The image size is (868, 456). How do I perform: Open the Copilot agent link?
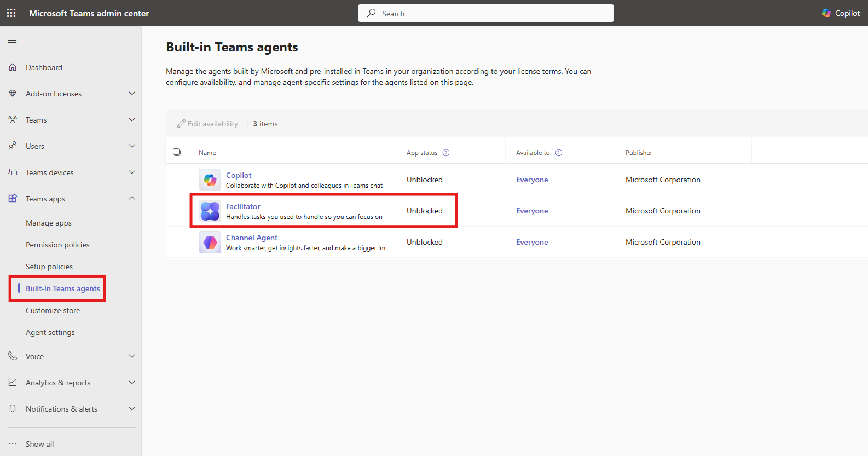tap(239, 175)
